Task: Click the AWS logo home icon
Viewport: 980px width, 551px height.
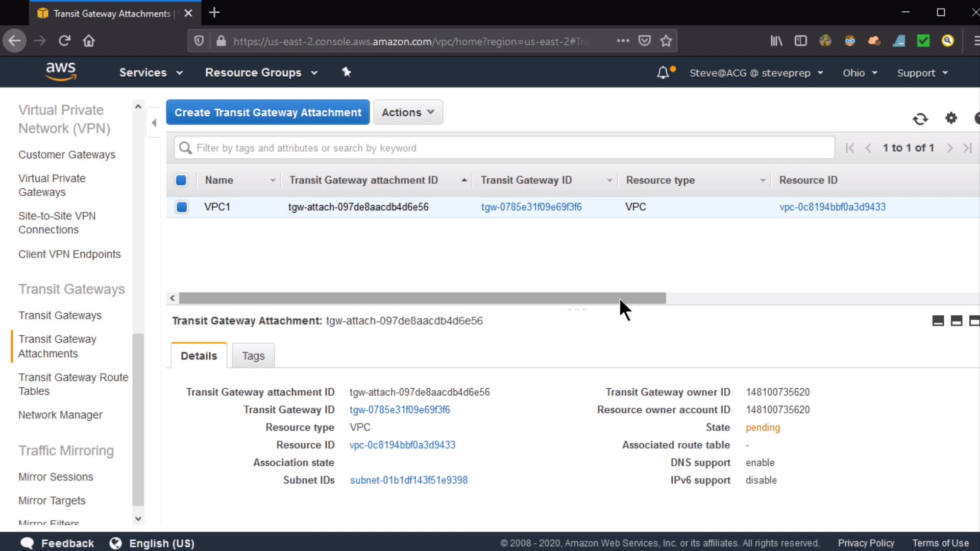Action: click(61, 71)
